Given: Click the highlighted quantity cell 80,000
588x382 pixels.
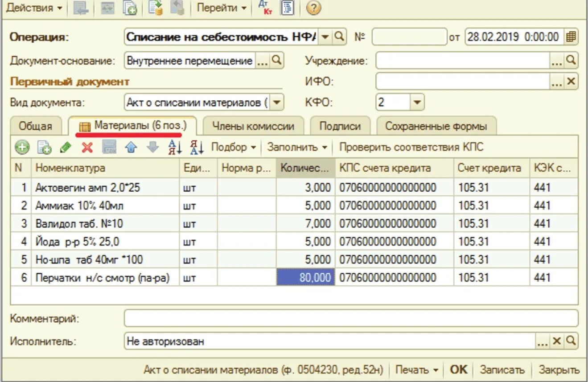Looking at the screenshot, I should click(305, 278).
